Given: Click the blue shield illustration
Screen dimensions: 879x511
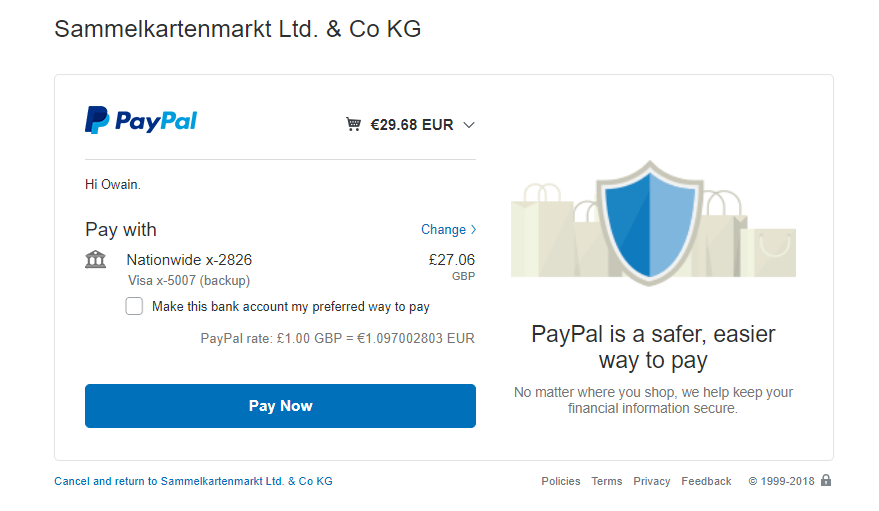Looking at the screenshot, I should coord(650,222).
